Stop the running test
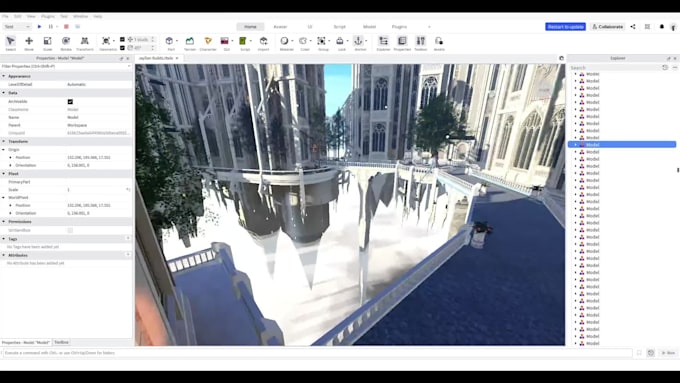The height and width of the screenshot is (383, 680). (x=66, y=26)
